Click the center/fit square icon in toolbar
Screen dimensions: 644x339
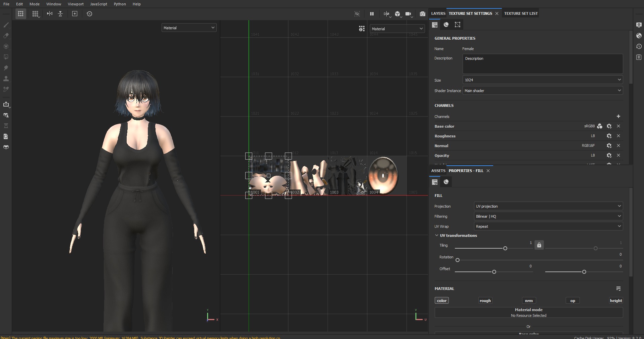coord(75,14)
